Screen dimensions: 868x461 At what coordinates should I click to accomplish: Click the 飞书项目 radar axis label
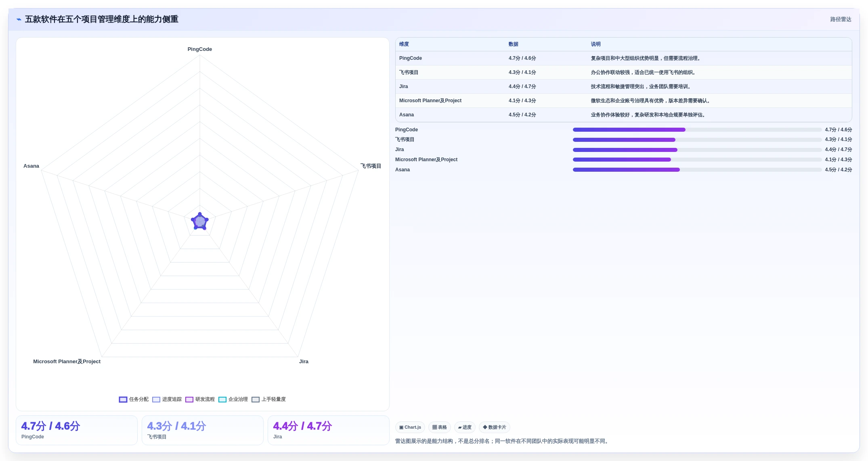pos(371,166)
